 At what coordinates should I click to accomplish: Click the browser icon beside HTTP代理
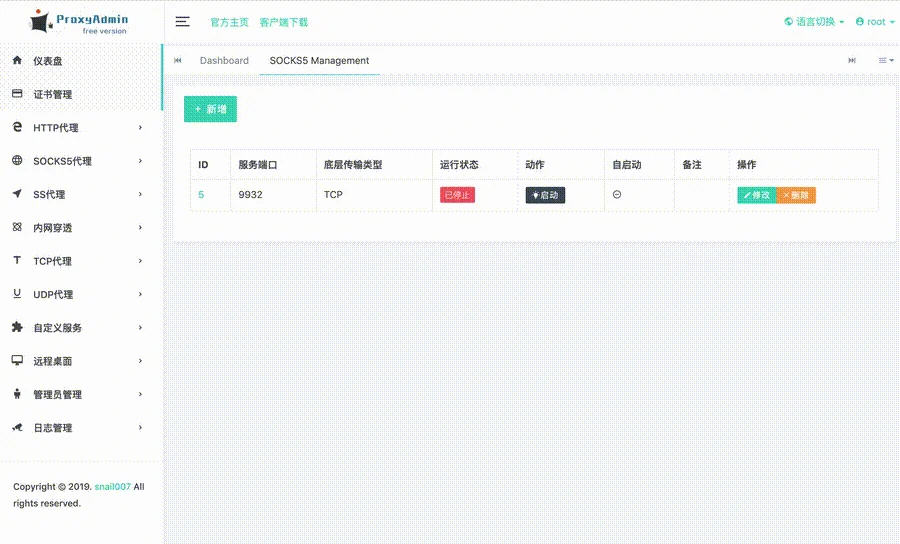coord(17,127)
